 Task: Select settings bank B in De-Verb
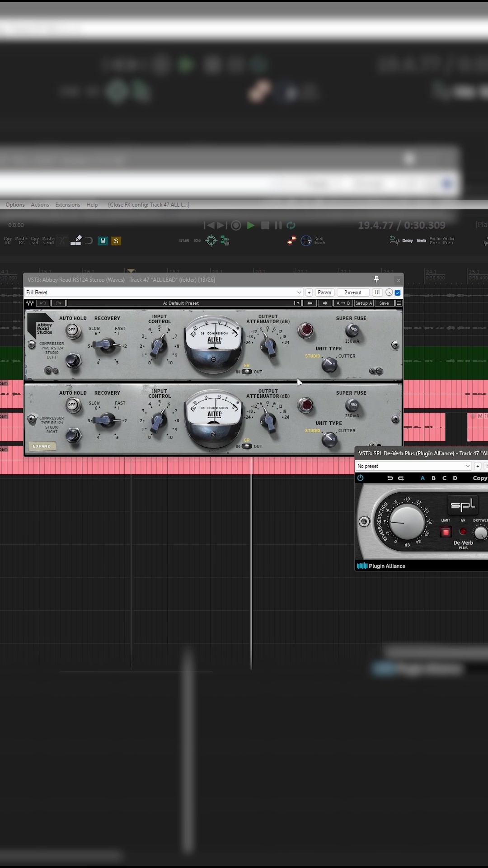(x=433, y=478)
